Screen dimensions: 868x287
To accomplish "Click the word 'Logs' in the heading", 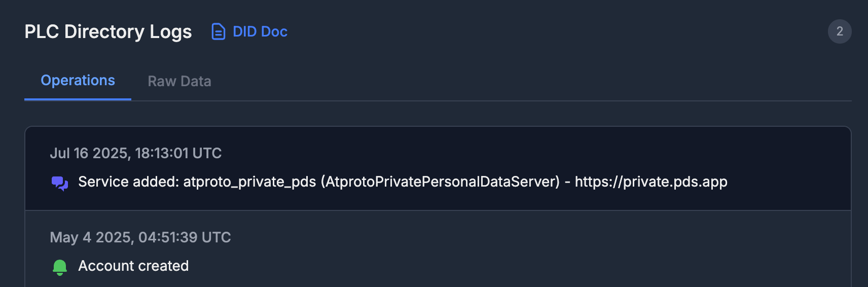I will click(170, 31).
